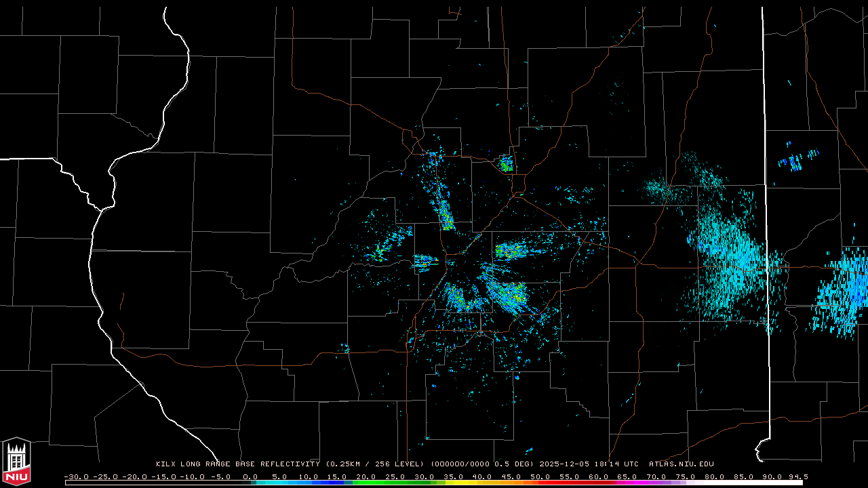Viewport: 868px width, 488px height.
Task: Pick the yellow 40.0 dBZ color on scale
Action: pos(482,483)
